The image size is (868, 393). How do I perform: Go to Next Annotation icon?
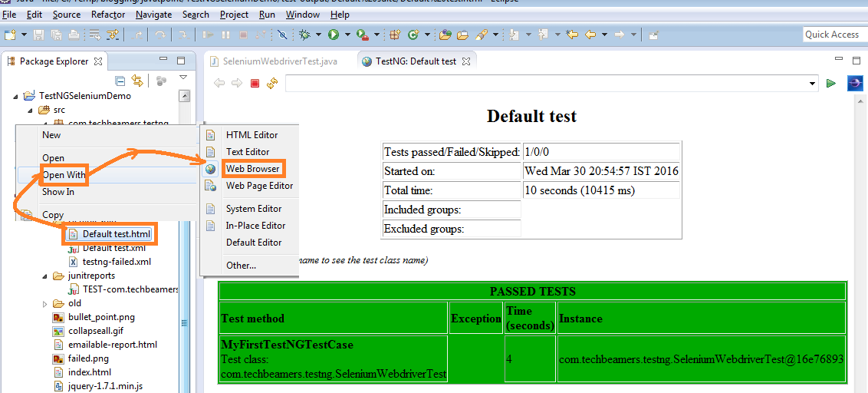pyautogui.click(x=515, y=35)
